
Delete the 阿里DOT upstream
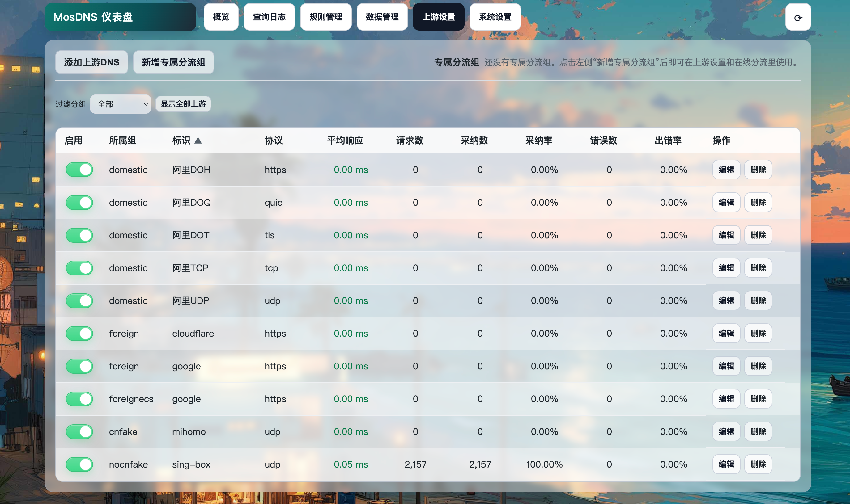(x=758, y=235)
